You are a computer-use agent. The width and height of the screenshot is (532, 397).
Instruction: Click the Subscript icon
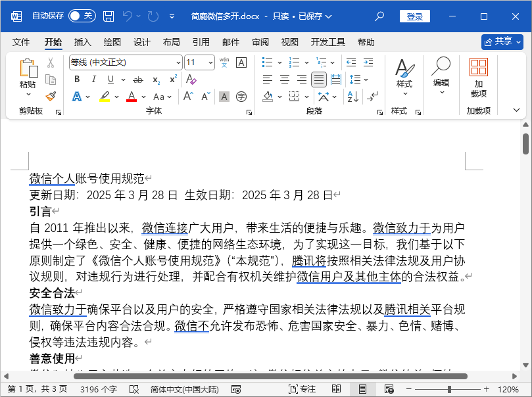(x=155, y=79)
